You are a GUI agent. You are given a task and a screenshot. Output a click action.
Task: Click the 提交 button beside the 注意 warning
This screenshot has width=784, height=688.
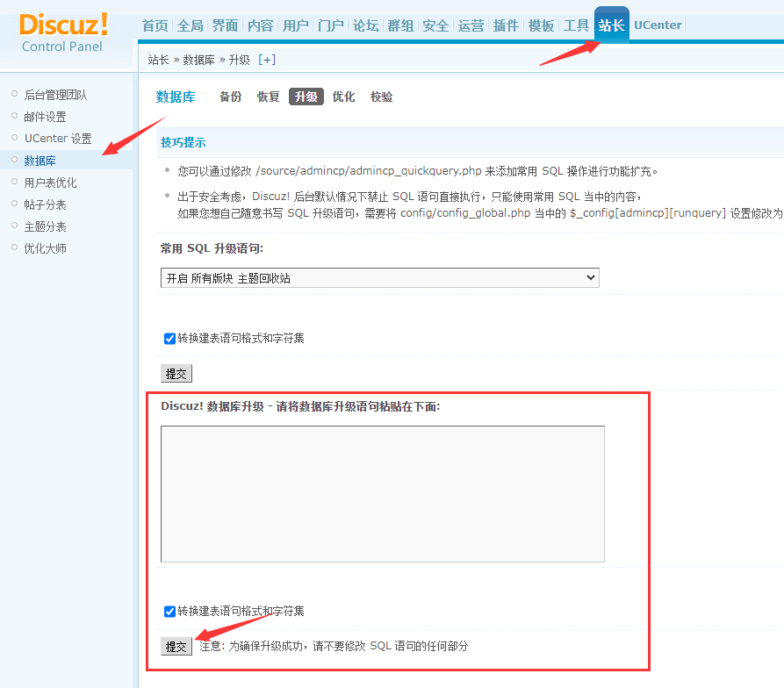(x=176, y=647)
